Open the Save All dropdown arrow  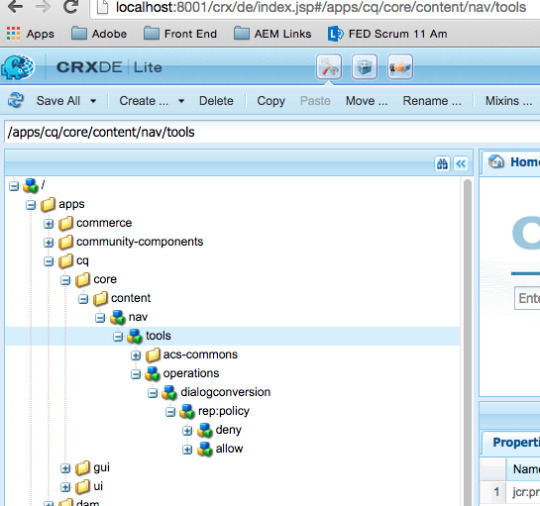93,101
